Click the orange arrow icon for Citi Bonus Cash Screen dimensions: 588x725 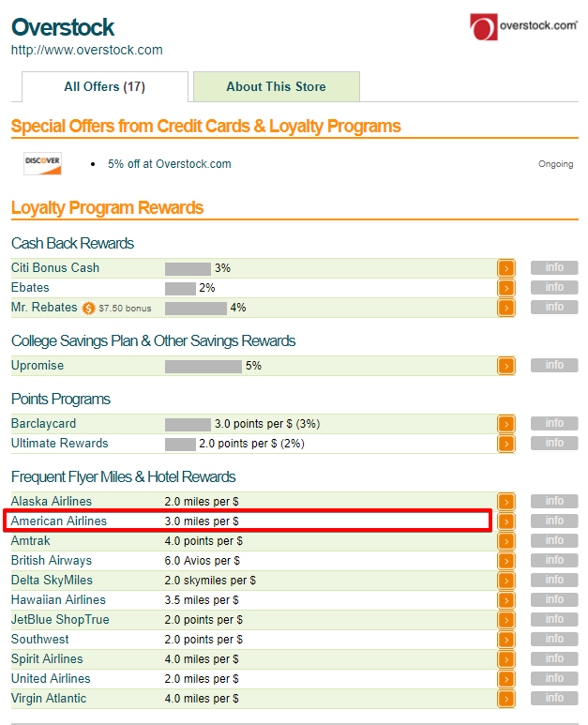click(x=506, y=268)
